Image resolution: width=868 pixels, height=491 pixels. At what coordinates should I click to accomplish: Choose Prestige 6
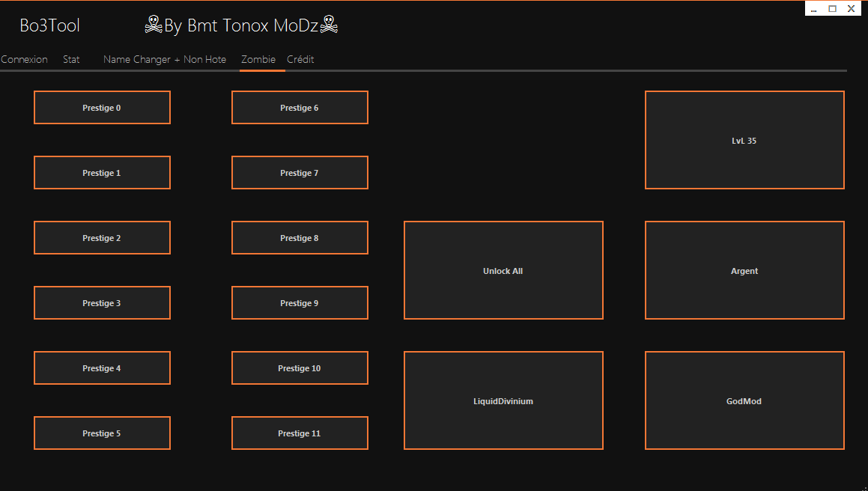[300, 107]
